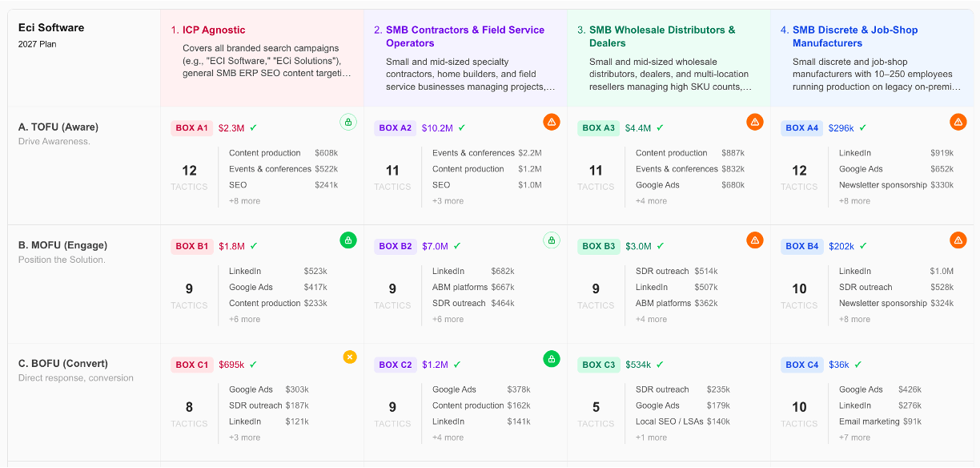Click the green checkmark beside $4.4M
Viewport: 980px width, 468px height.
660,127
